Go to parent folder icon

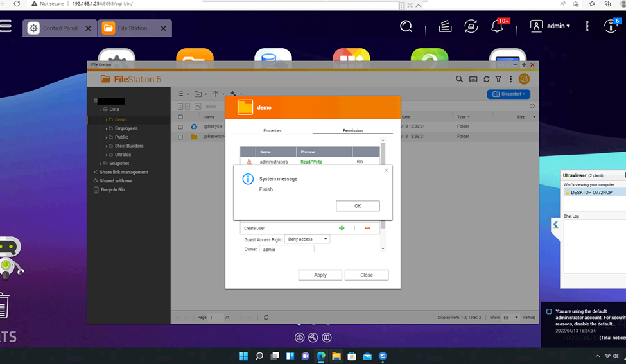(x=198, y=106)
